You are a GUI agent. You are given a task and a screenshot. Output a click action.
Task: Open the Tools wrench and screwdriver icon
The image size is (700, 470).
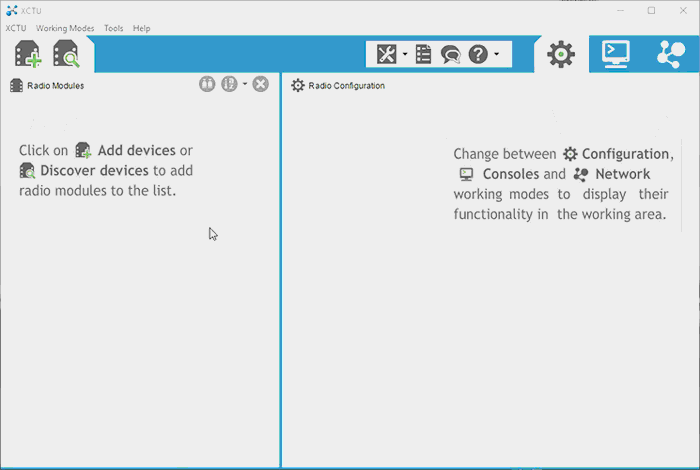(x=387, y=54)
